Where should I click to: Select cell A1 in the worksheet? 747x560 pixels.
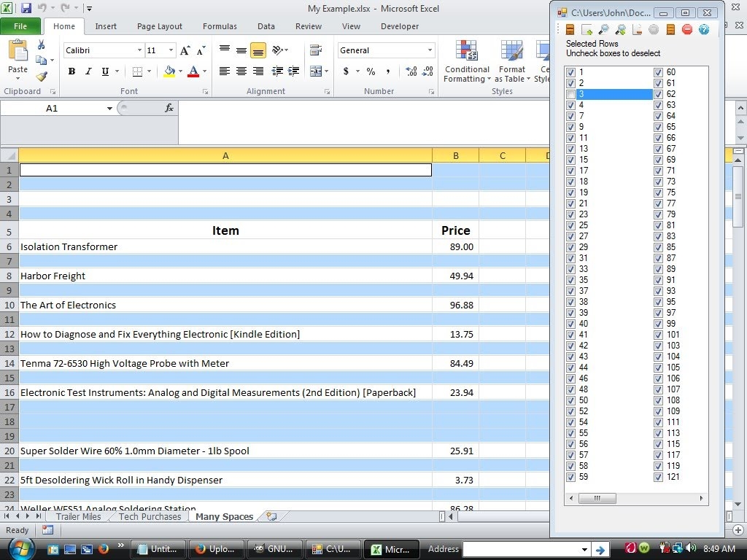(225, 170)
